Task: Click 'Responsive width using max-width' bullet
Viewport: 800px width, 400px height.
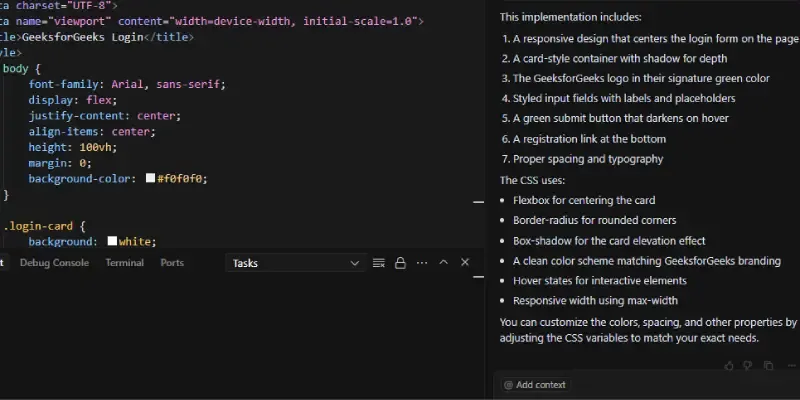Action: point(595,301)
